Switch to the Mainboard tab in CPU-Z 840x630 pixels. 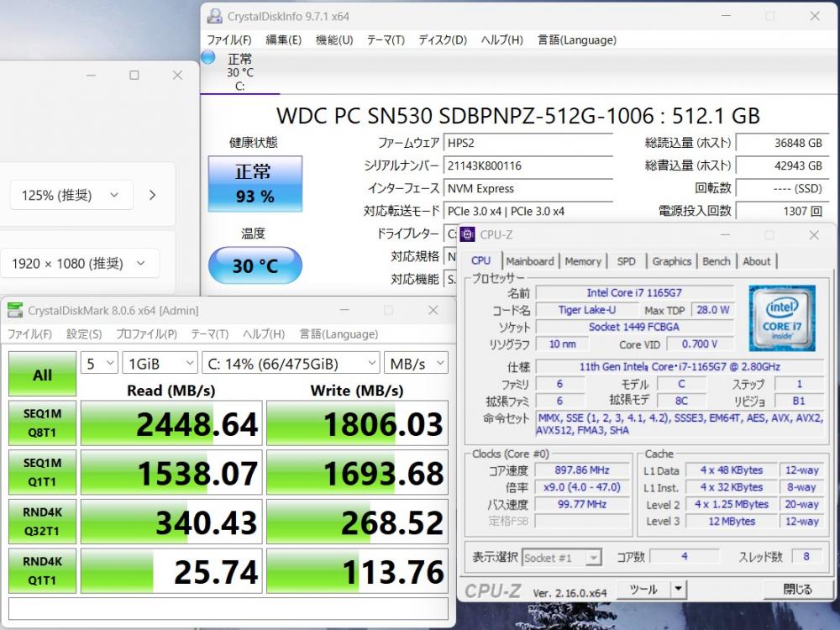tap(530, 261)
